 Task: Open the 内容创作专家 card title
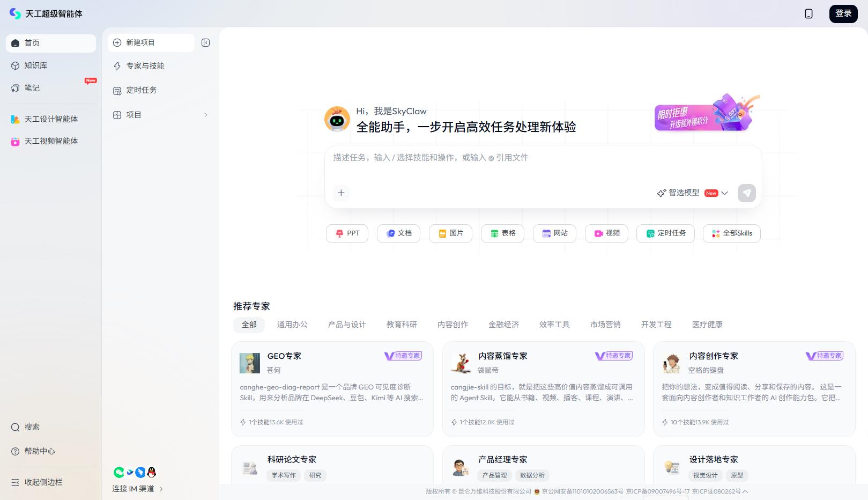(x=714, y=356)
